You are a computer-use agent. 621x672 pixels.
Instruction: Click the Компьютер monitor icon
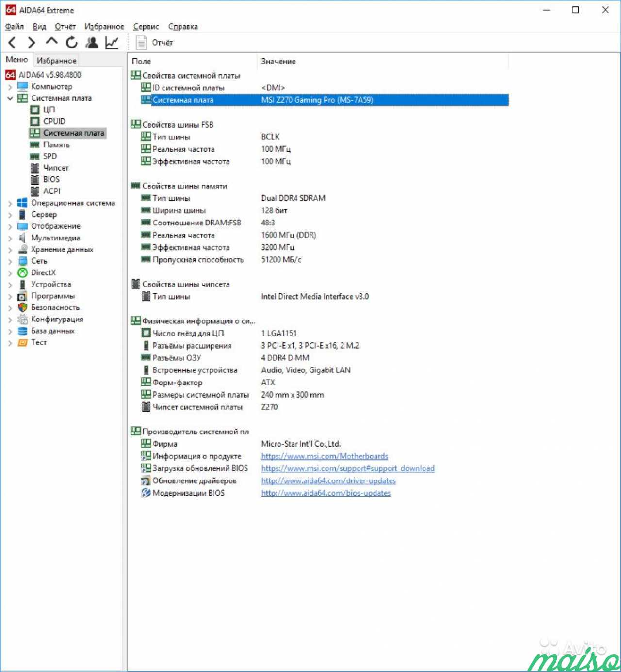23,86
